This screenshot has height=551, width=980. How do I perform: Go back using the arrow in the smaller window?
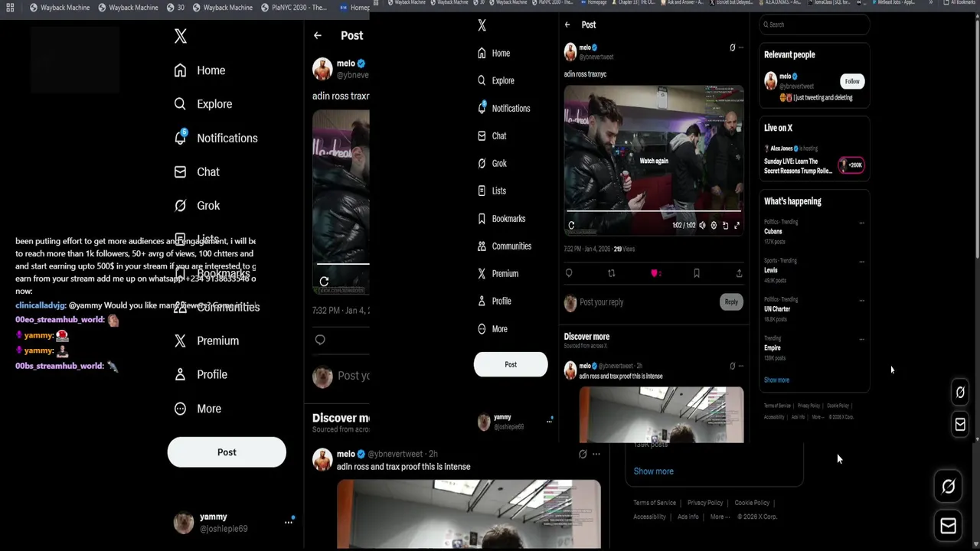567,24
